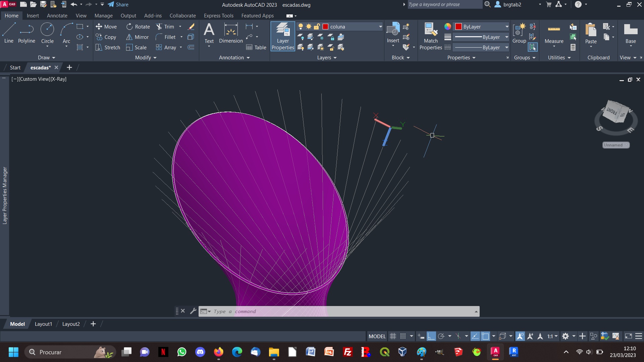Click the red object color swatch
644x362 pixels.
[458, 26]
